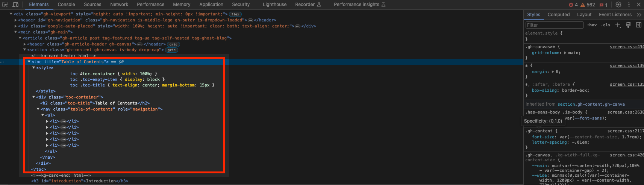The height and width of the screenshot is (185, 644).
Task: Switch to the Console tab
Action: 66,5
